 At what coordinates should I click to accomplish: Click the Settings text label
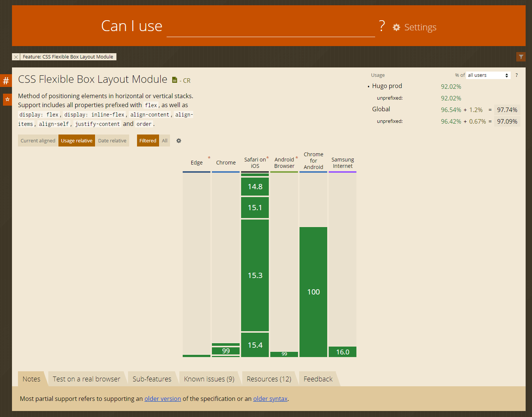420,27
